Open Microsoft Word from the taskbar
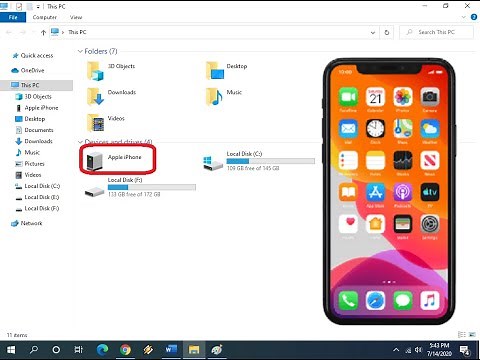The width and height of the screenshot is (480, 360). [x=171, y=350]
